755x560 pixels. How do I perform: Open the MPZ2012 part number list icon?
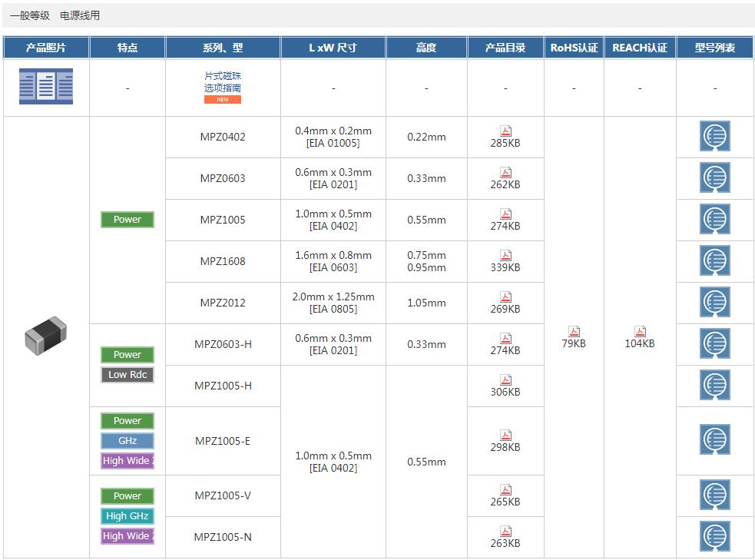point(714,303)
